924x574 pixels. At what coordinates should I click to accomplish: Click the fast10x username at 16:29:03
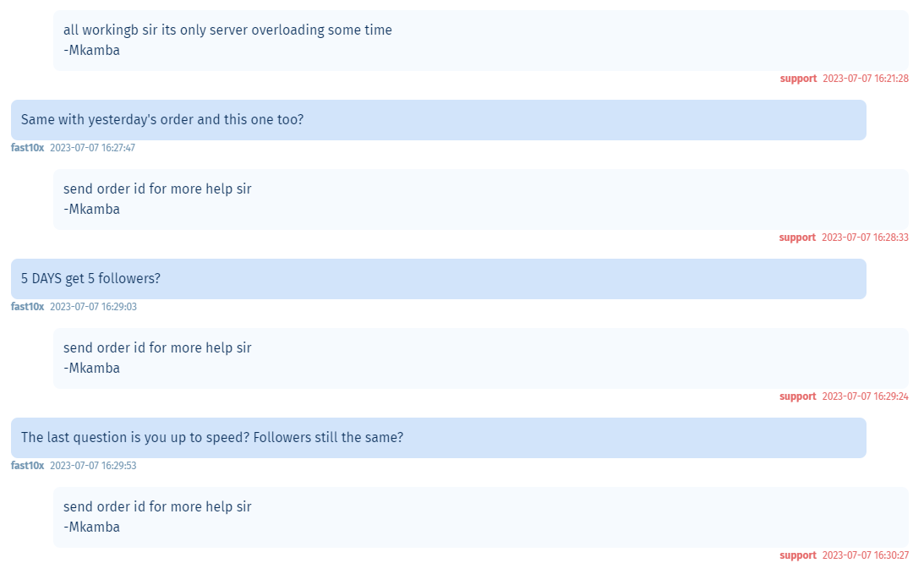27,307
